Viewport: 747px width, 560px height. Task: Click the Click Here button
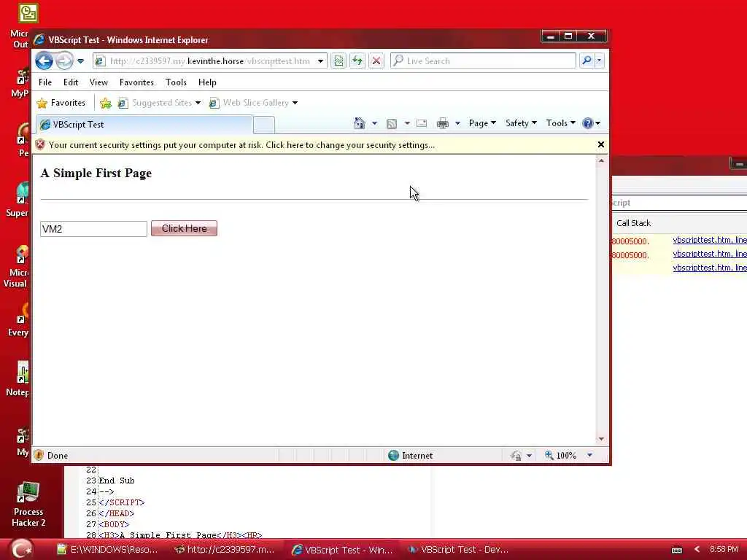[184, 228]
